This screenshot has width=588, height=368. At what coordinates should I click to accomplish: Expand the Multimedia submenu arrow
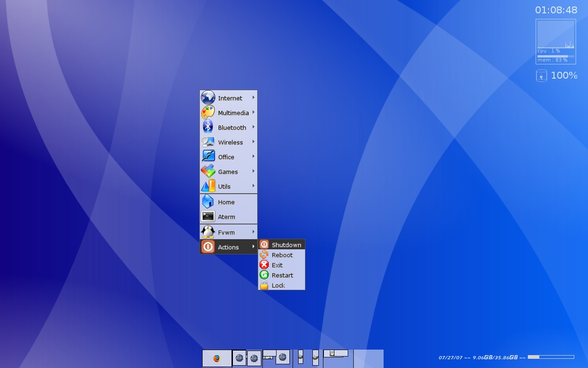[x=253, y=112]
